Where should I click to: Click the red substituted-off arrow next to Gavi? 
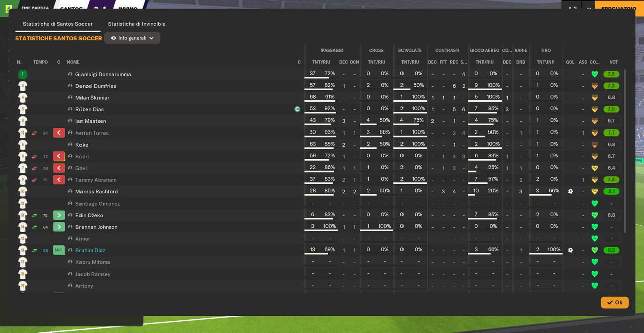(59, 168)
